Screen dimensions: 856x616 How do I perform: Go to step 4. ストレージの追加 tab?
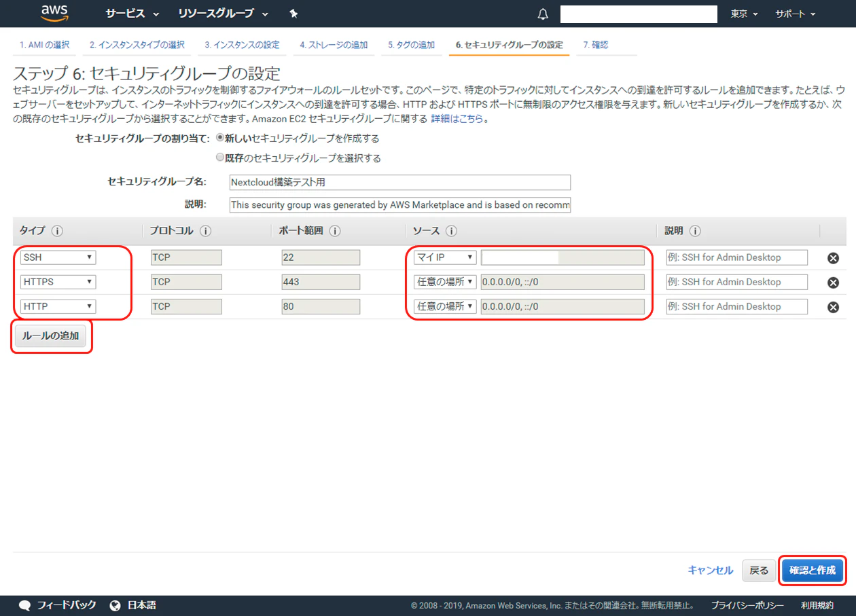pos(334,45)
